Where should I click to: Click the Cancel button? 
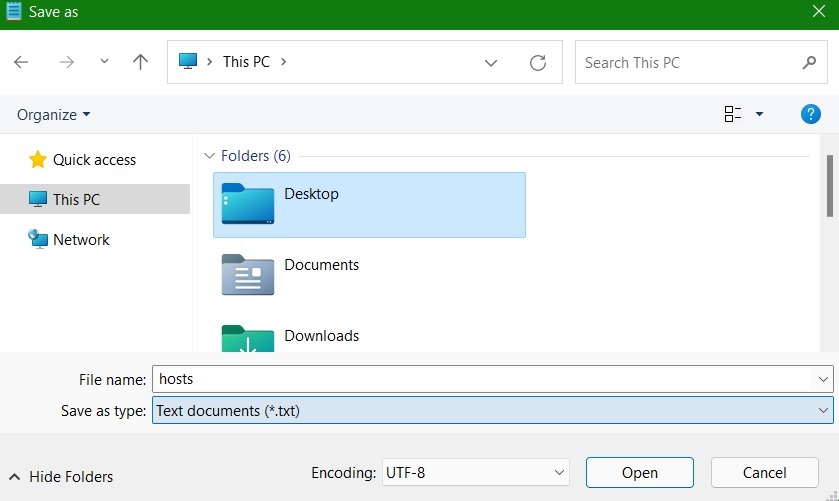[x=764, y=473]
